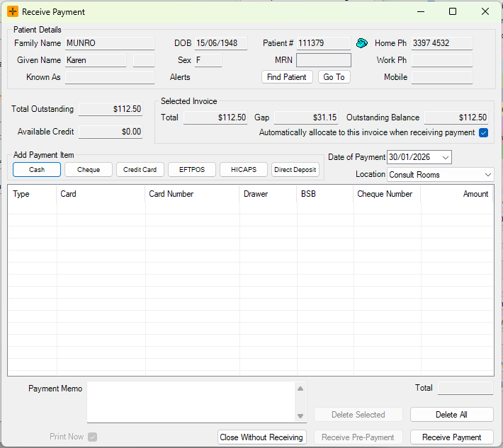Click the Payment Memo scroll up arrow
The width and height of the screenshot is (503, 448).
click(x=300, y=389)
